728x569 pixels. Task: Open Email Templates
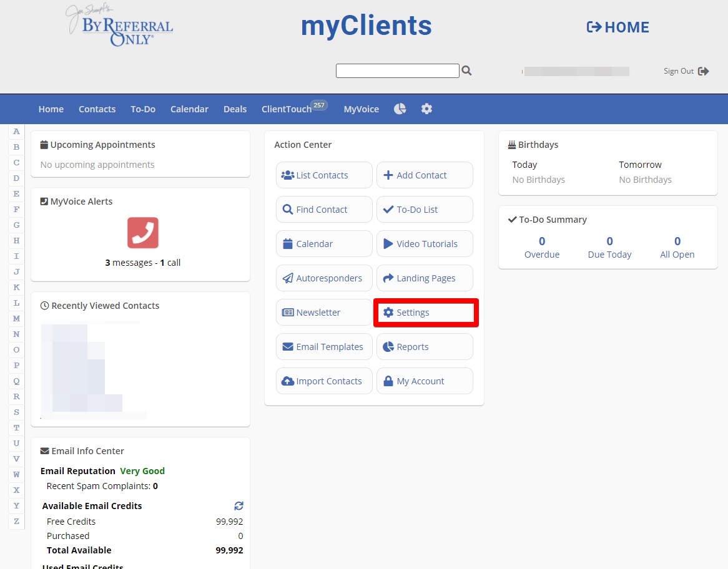coord(324,347)
